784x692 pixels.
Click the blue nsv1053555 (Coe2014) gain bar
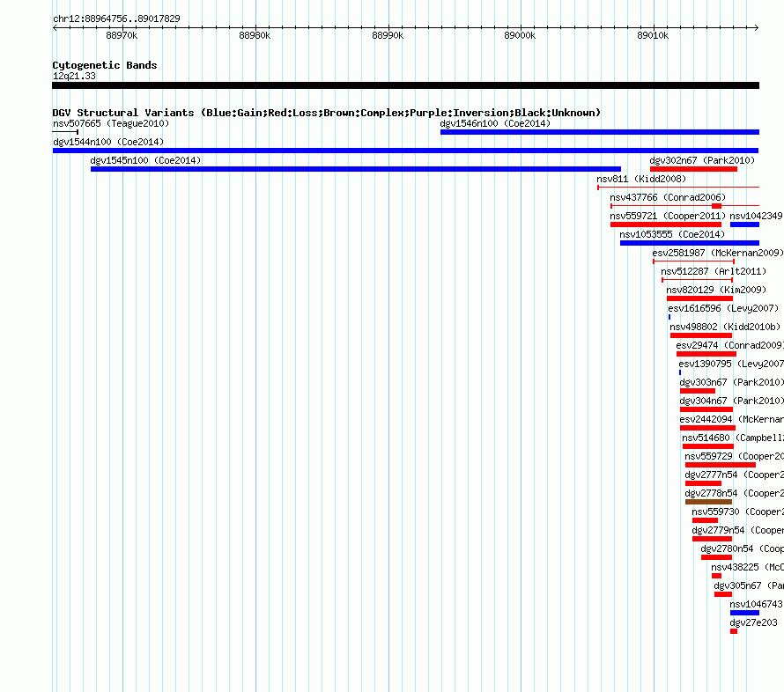point(690,243)
